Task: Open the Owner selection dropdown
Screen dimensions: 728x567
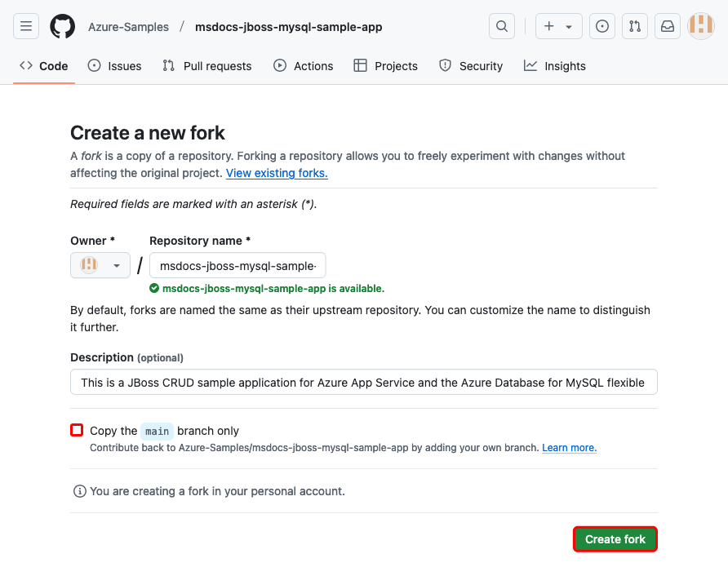Action: point(100,264)
